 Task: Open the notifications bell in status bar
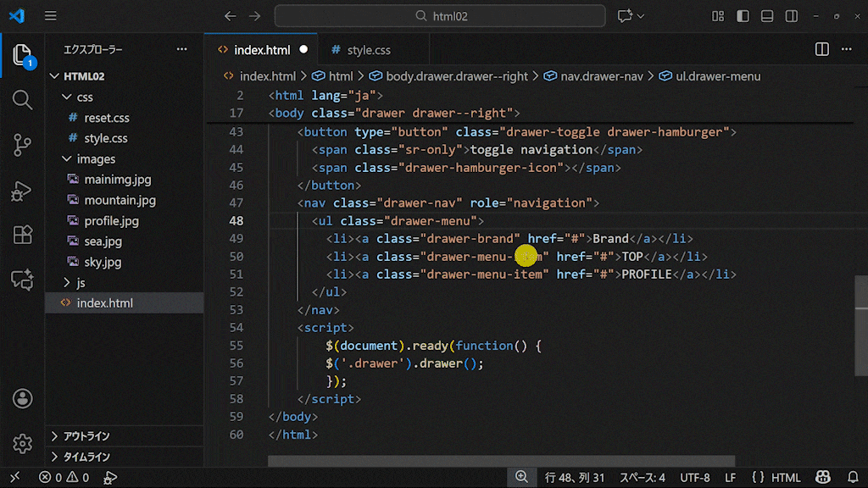(x=853, y=478)
